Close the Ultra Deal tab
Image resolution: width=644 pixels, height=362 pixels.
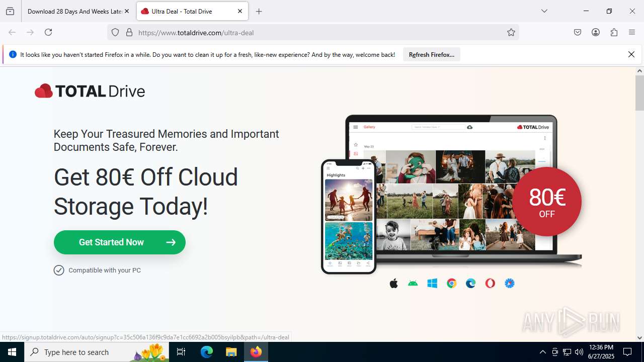pyautogui.click(x=240, y=11)
